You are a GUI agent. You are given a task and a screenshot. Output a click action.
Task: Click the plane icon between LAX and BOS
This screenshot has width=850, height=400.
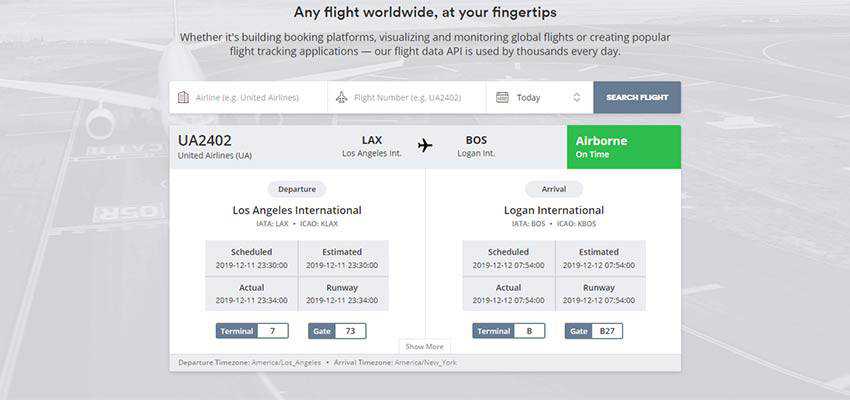coord(425,146)
